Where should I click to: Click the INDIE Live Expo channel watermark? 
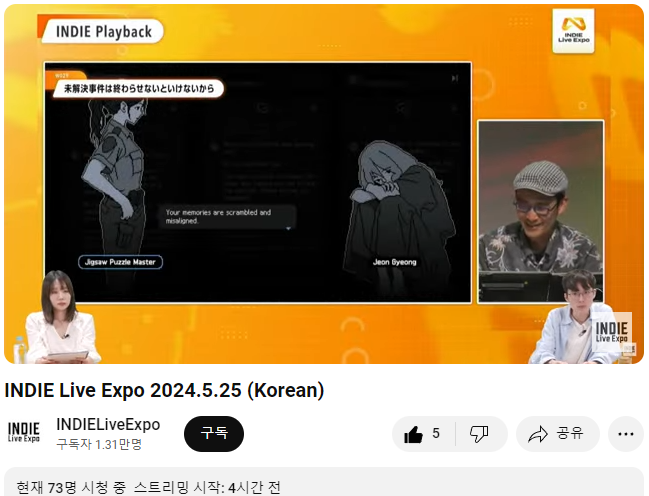(611, 332)
